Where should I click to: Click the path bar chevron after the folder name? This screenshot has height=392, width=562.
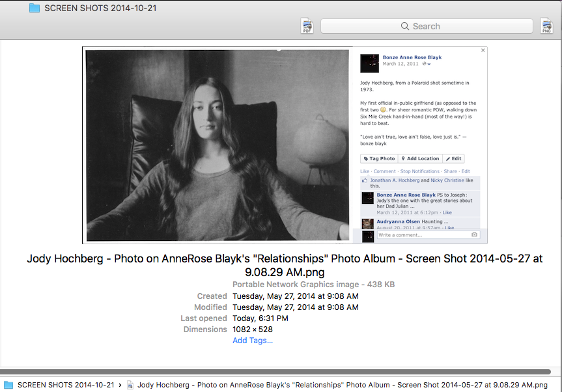click(120, 385)
